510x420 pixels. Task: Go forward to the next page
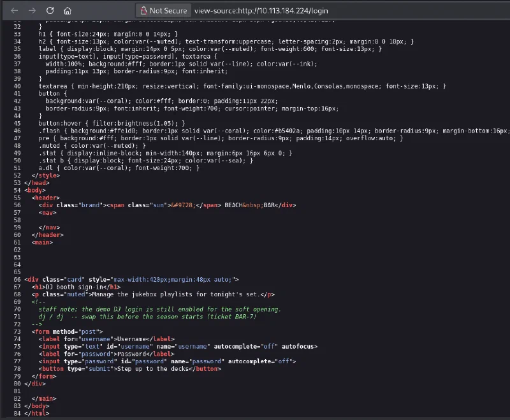point(32,11)
